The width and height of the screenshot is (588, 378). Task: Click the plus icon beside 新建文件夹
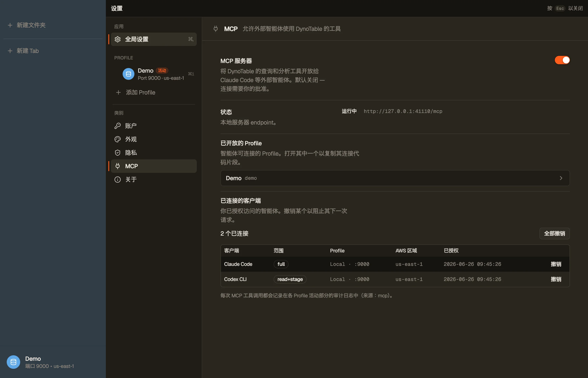10,25
